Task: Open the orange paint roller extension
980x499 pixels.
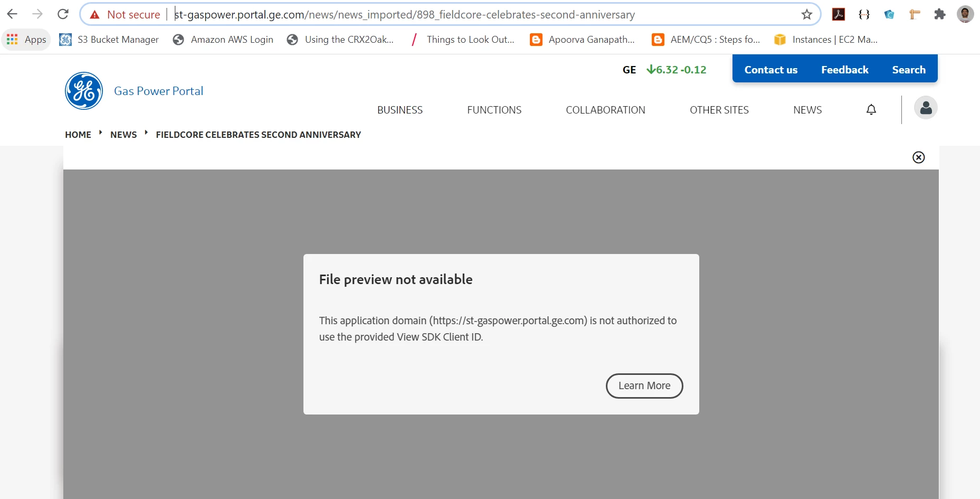Action: point(915,14)
